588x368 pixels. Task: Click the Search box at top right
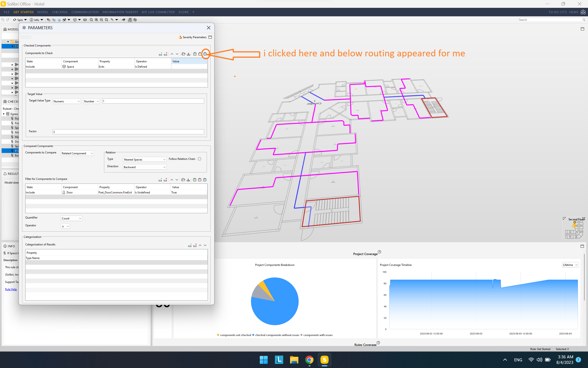550,20
